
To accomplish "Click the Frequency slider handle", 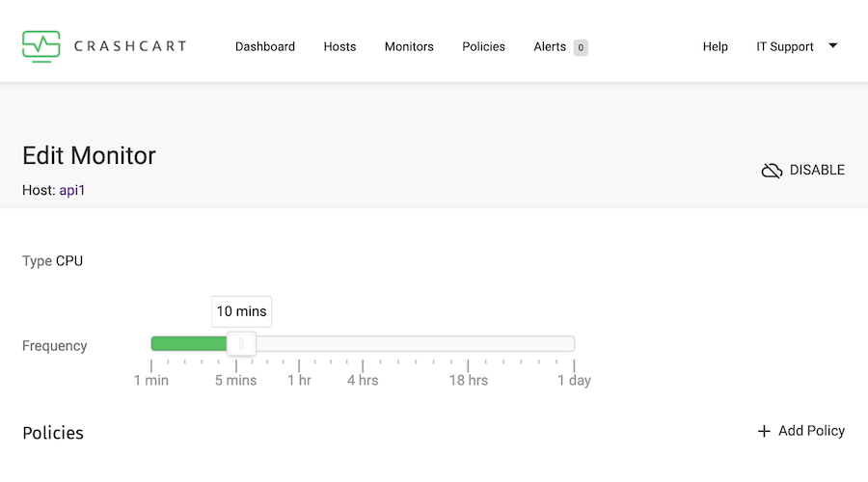I will 241,343.
